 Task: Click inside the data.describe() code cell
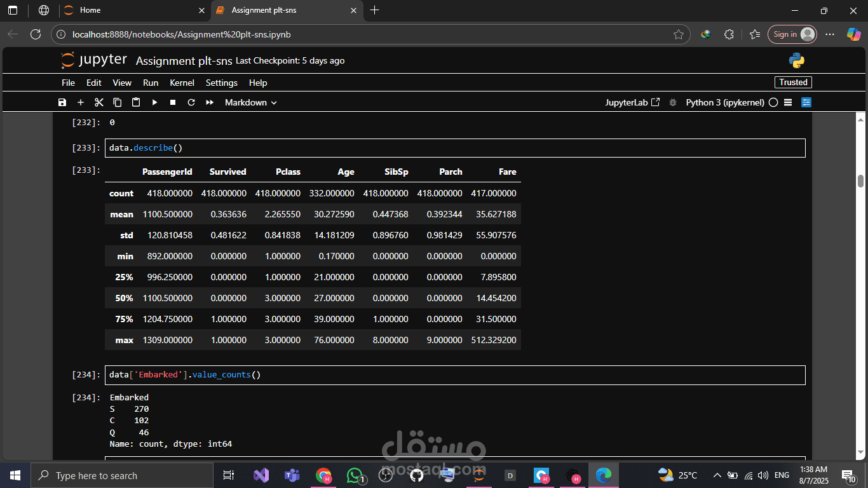click(455, 147)
